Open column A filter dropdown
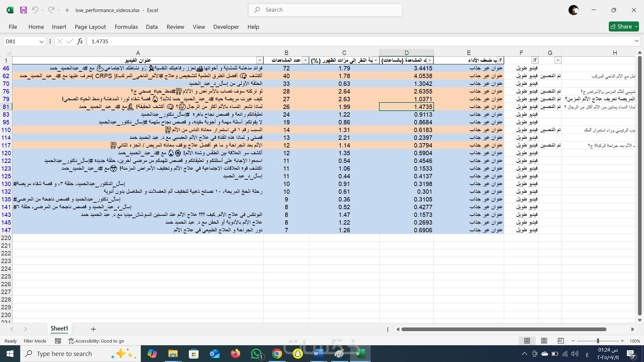The height and width of the screenshot is (362, 644). coord(260,60)
